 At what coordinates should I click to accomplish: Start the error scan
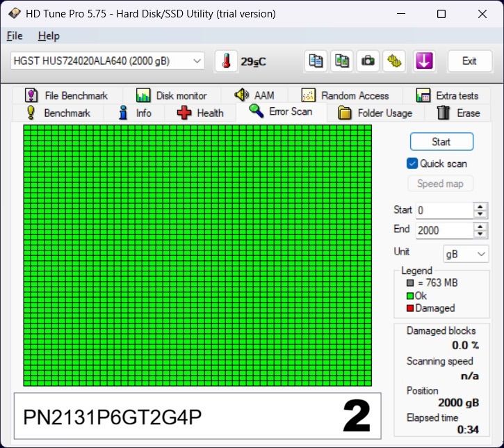441,141
